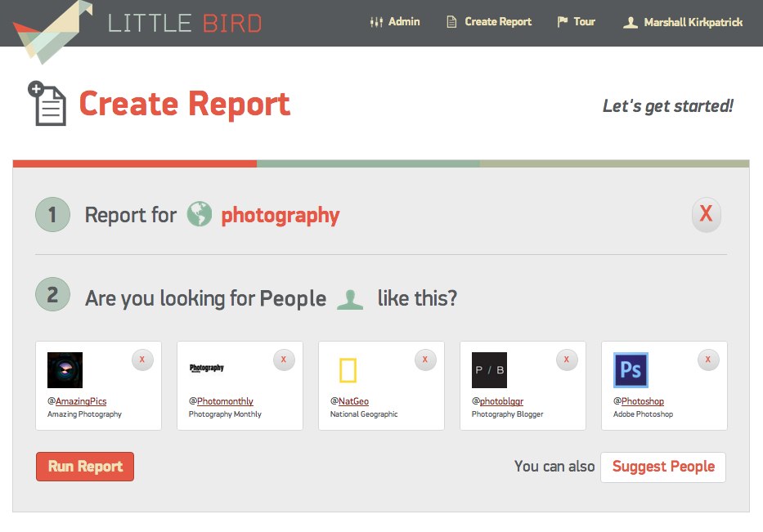
Task: Remove the @NatGeo card
Action: (x=425, y=360)
